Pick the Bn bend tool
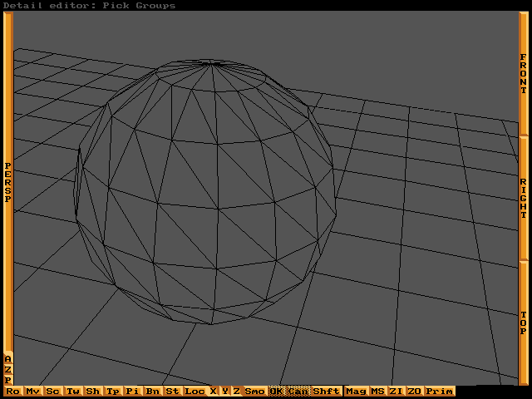 pos(153,392)
